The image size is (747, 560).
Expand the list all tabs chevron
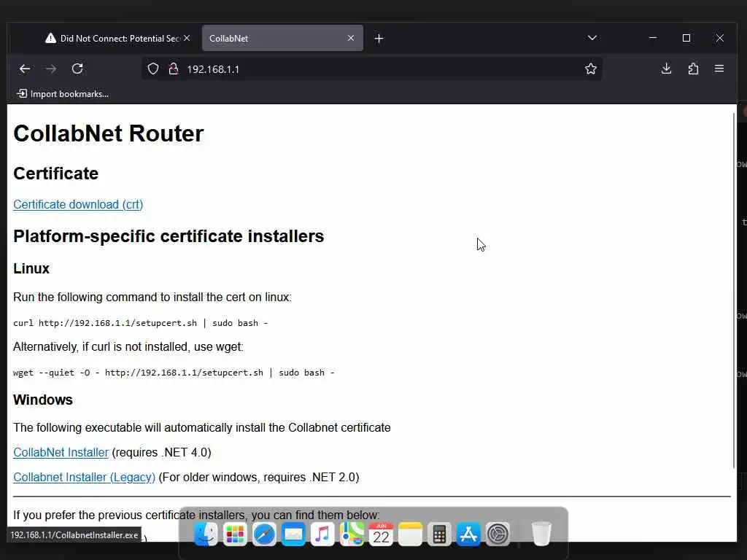[x=592, y=38]
